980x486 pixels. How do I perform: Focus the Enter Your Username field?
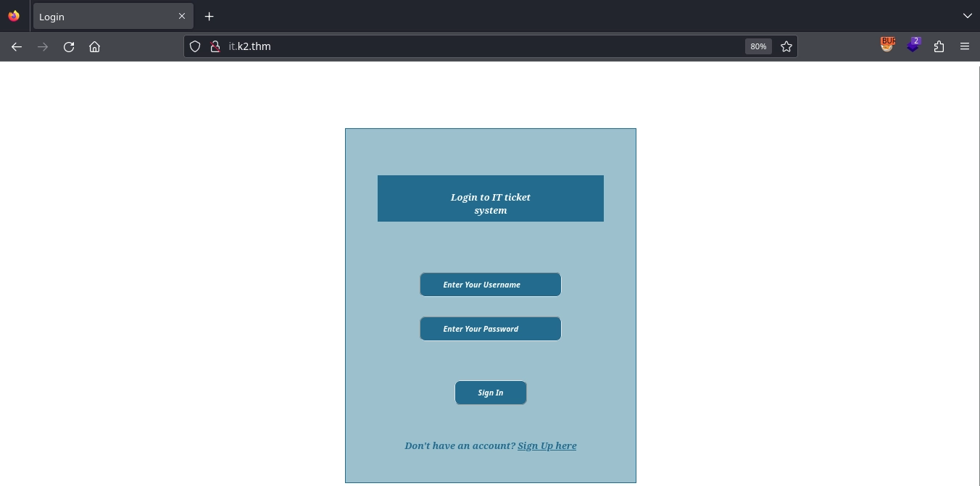490,285
